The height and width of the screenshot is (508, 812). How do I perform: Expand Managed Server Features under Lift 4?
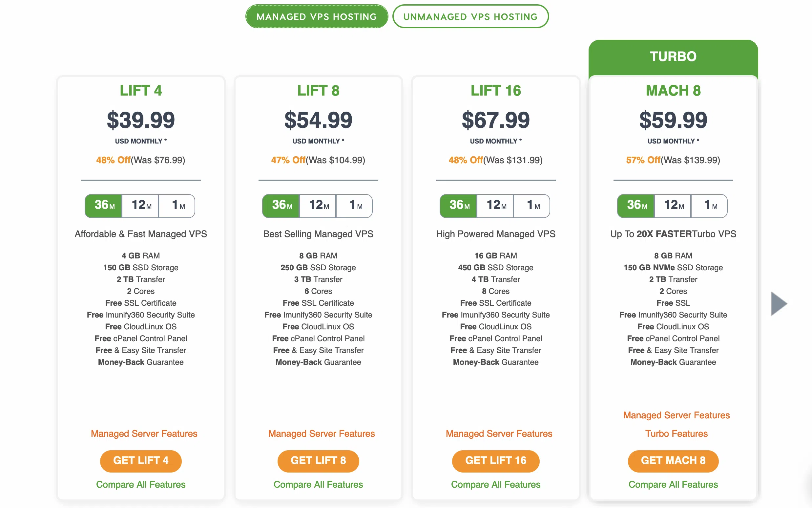tap(144, 433)
